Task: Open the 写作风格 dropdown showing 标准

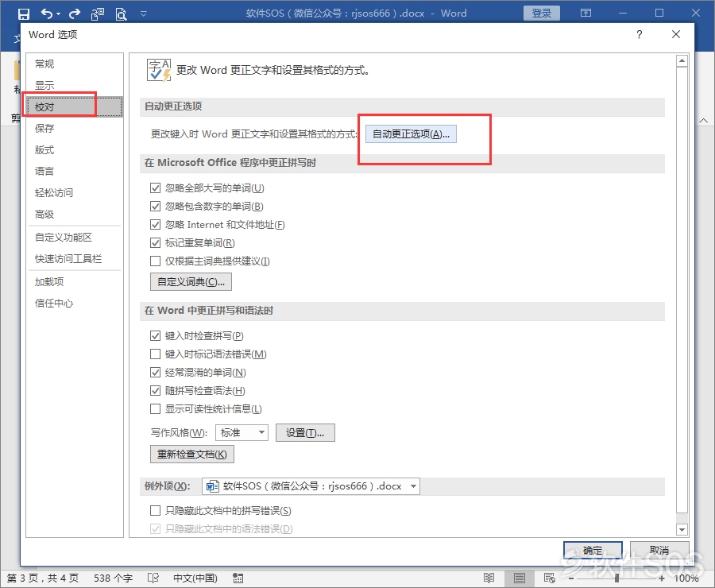Action: pyautogui.click(x=242, y=432)
